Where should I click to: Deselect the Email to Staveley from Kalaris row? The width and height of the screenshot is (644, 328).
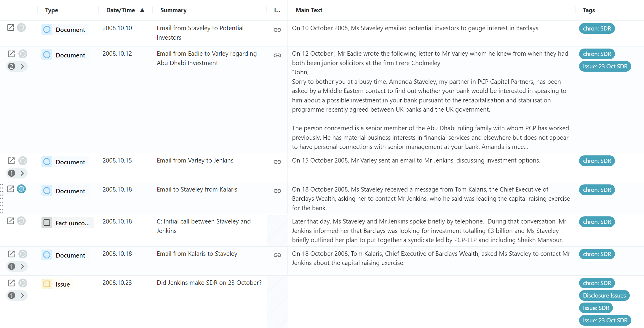[x=21, y=189]
